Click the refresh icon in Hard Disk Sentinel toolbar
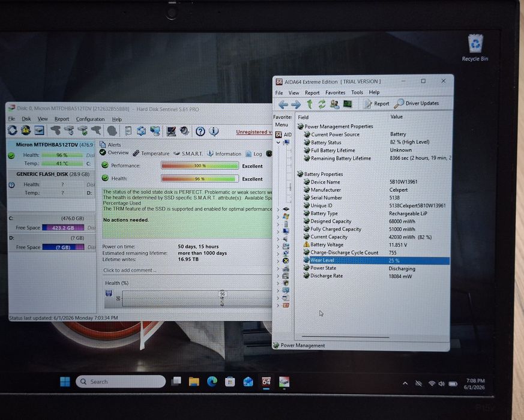524x420 pixels. [13, 130]
